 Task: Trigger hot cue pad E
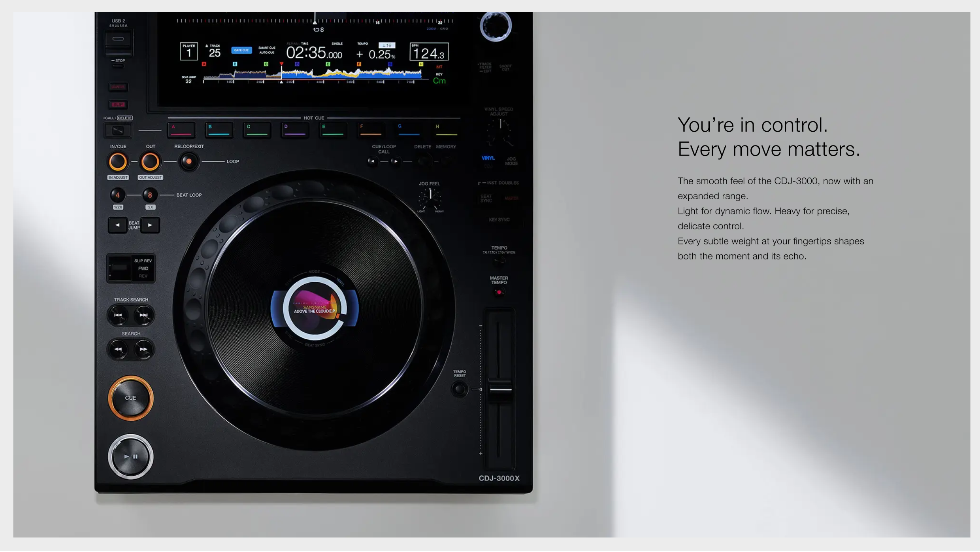[x=333, y=130]
